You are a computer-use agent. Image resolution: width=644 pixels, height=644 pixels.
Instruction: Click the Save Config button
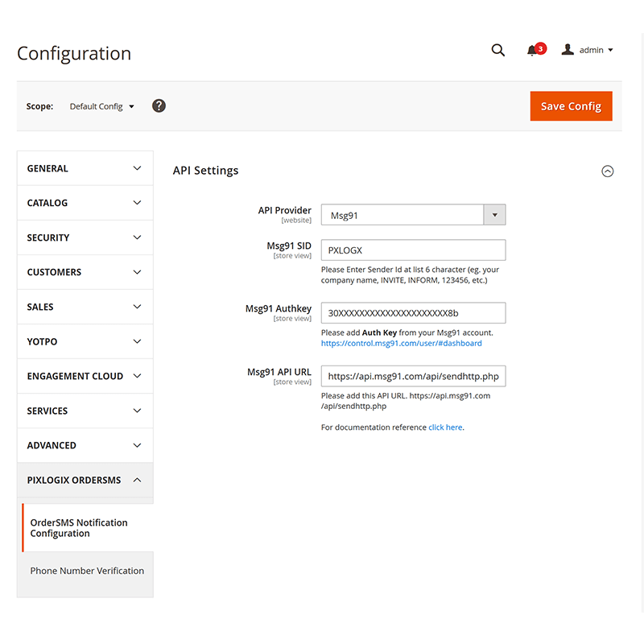(571, 106)
